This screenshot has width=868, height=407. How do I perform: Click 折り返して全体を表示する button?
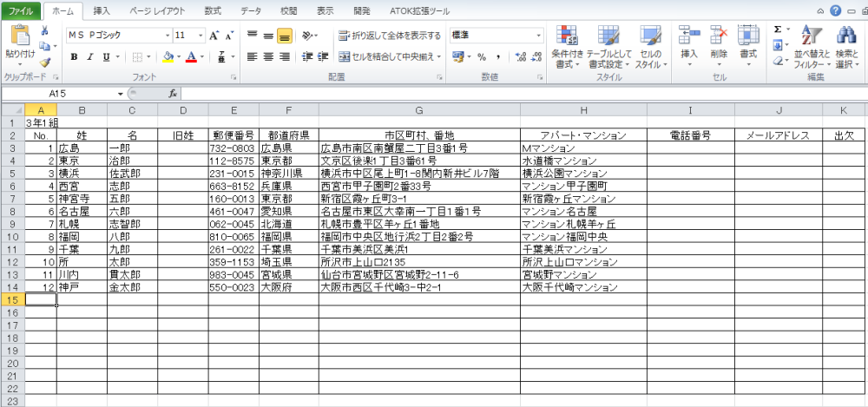389,36
